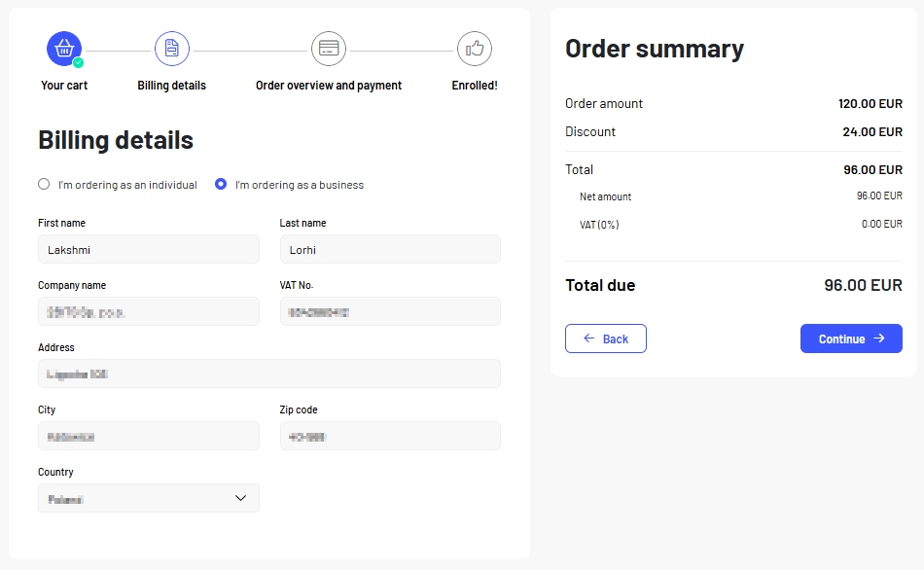Click the Enrolled! step label
Screen dimensions: 924x570
point(475,86)
